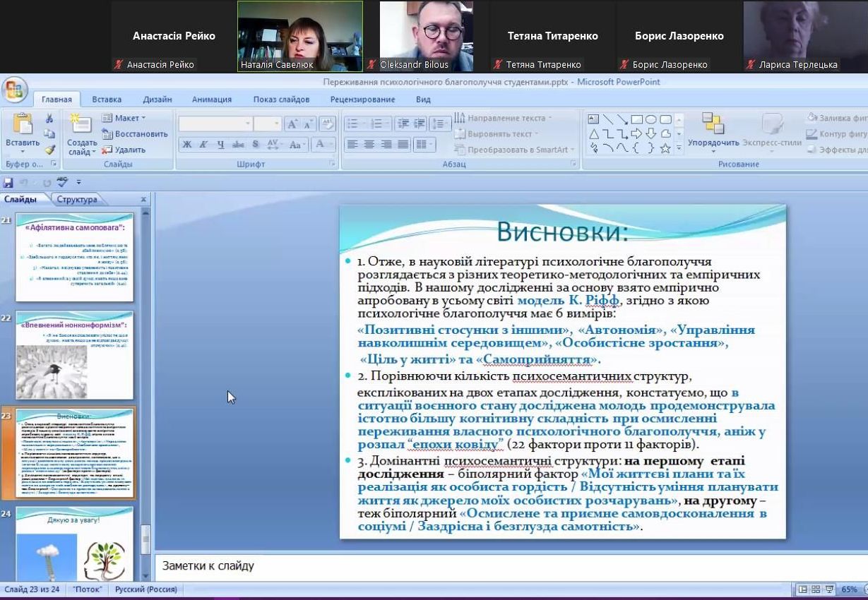This screenshot has height=600, width=868.
Task: Select the star shape in shapes gallery
Action: pos(665,148)
